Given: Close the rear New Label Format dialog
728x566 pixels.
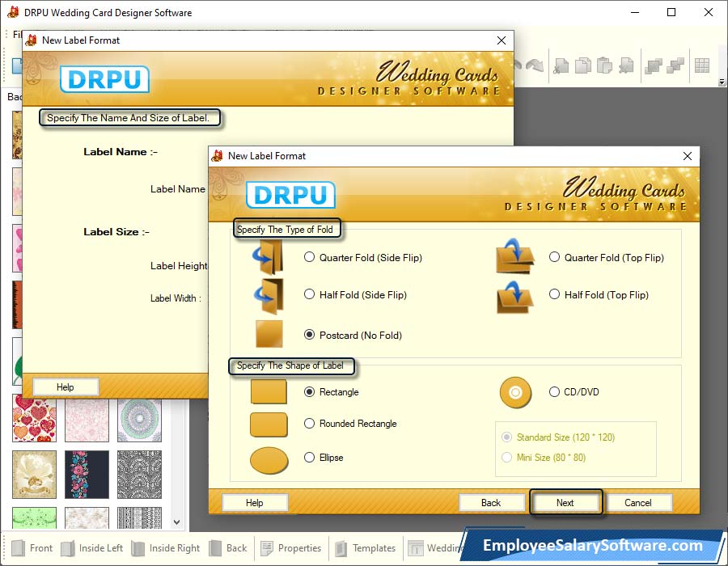Looking at the screenshot, I should (x=502, y=40).
